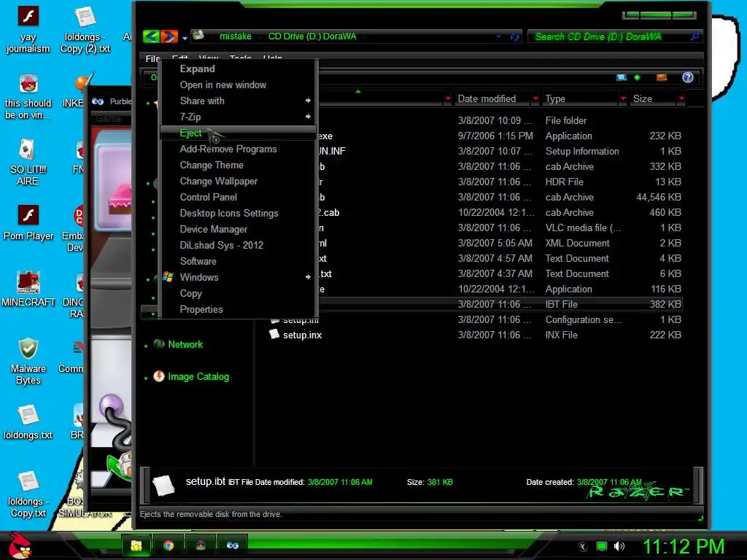Open the Share with submenu
Screen dimensions: 747x560
click(x=238, y=101)
